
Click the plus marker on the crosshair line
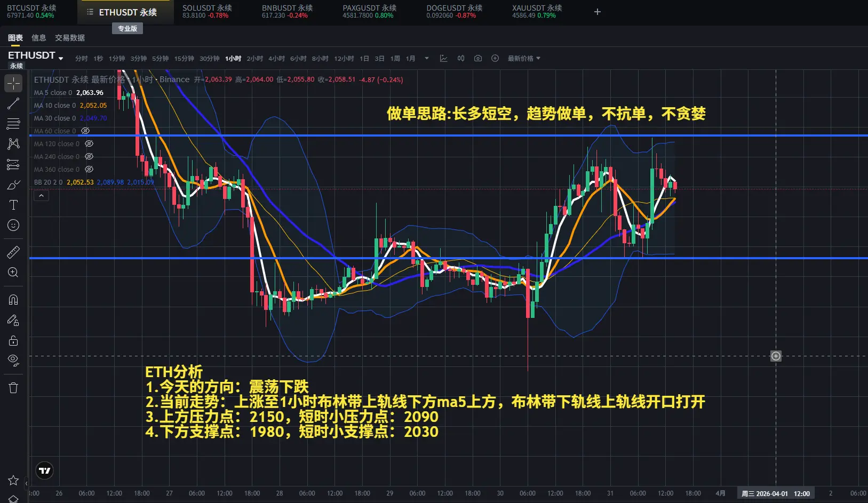coord(776,356)
